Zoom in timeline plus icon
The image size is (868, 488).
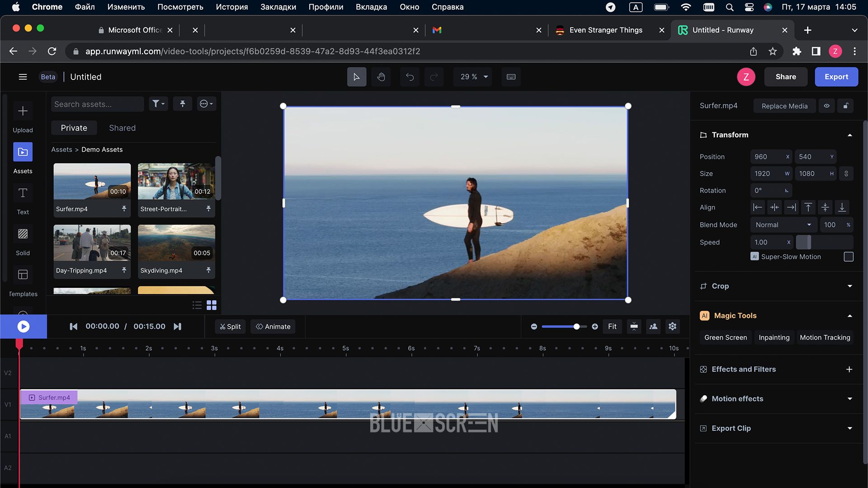click(x=595, y=327)
